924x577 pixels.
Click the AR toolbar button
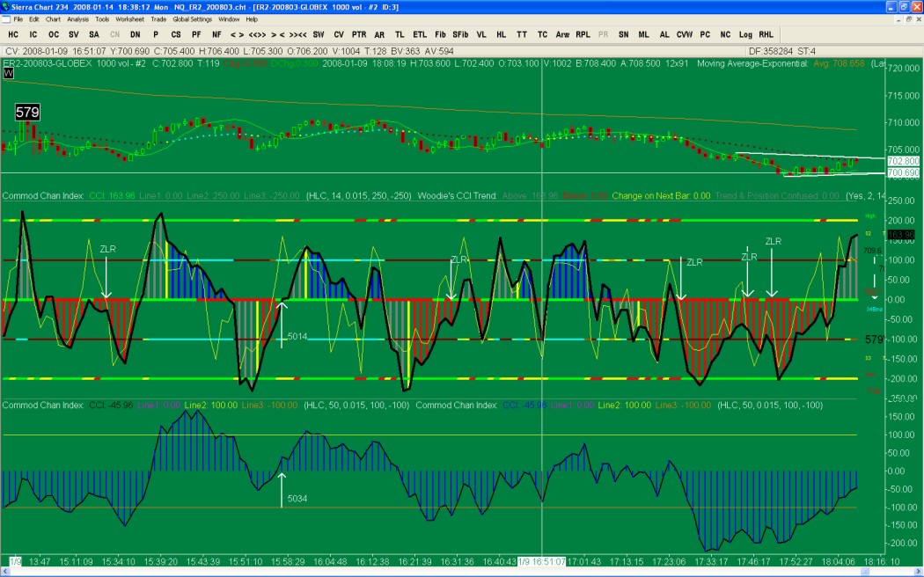pyautogui.click(x=379, y=34)
